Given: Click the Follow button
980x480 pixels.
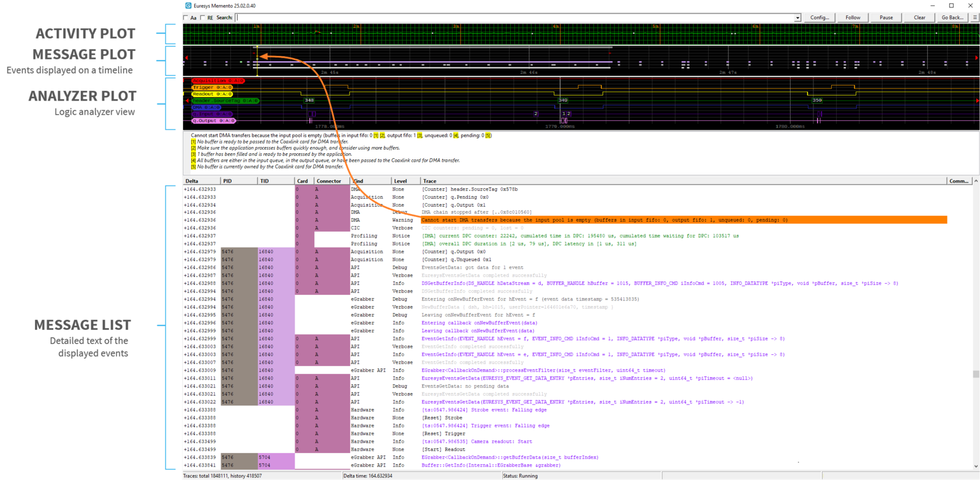Looking at the screenshot, I should pyautogui.click(x=853, y=18).
